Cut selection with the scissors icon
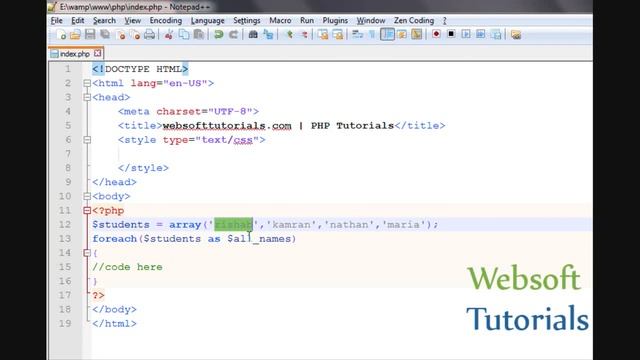Viewport: 640px width, 360px height. click(x=169, y=35)
